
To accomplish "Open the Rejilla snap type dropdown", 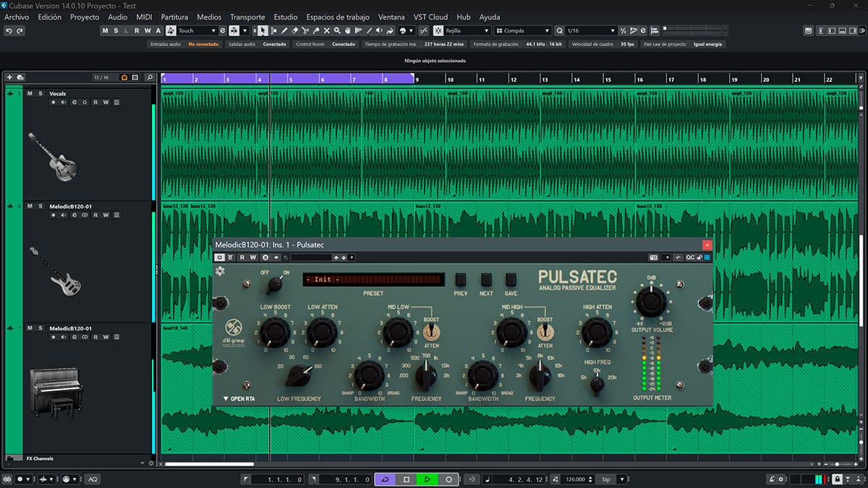I will [467, 31].
